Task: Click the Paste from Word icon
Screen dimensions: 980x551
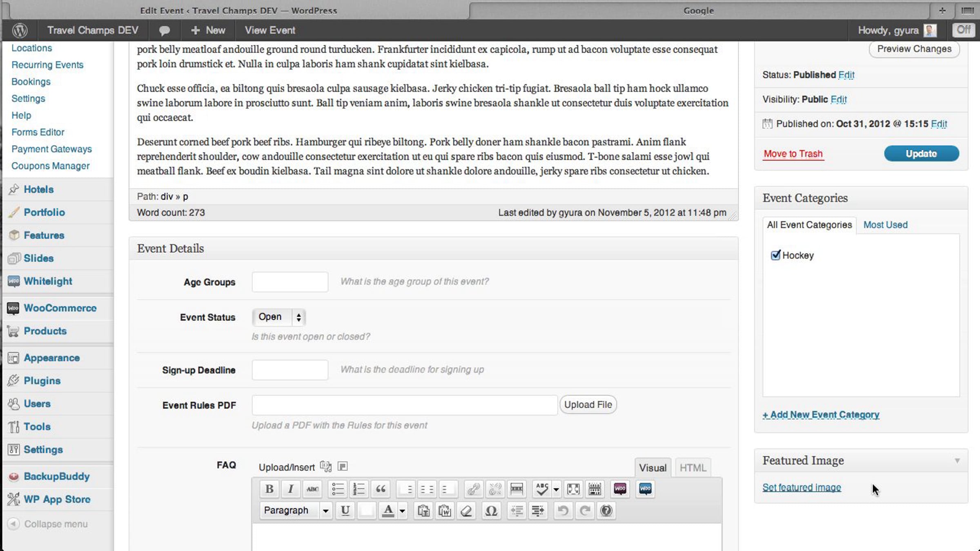Action: pos(445,511)
